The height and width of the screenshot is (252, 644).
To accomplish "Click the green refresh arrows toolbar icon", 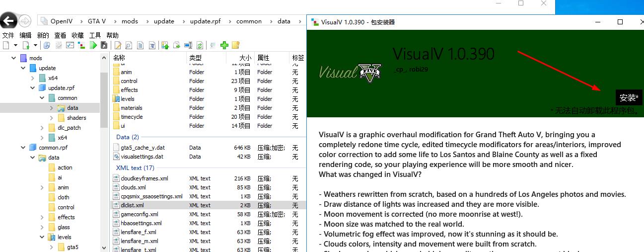I will pyautogui.click(x=200, y=45).
